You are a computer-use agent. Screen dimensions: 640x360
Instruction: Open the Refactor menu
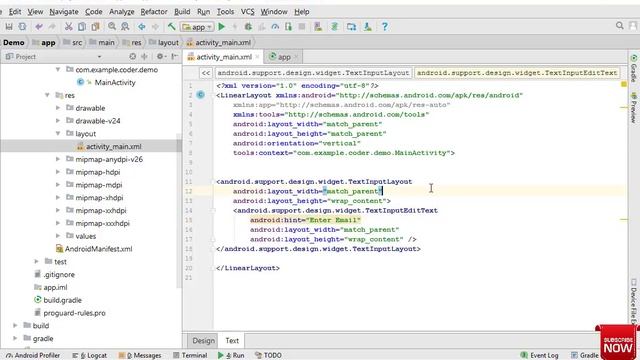pos(153,12)
